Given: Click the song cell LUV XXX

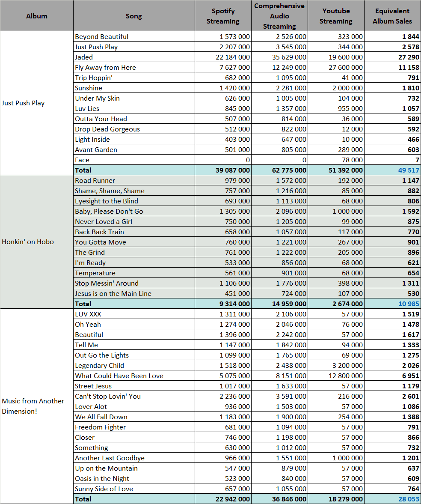Looking at the screenshot, I should tap(134, 314).
